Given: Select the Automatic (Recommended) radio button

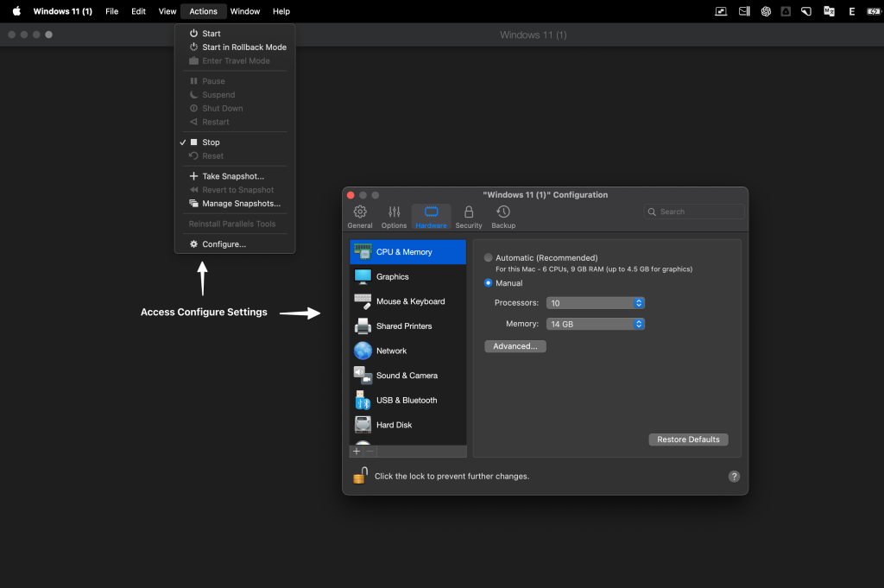Looking at the screenshot, I should [x=489, y=258].
